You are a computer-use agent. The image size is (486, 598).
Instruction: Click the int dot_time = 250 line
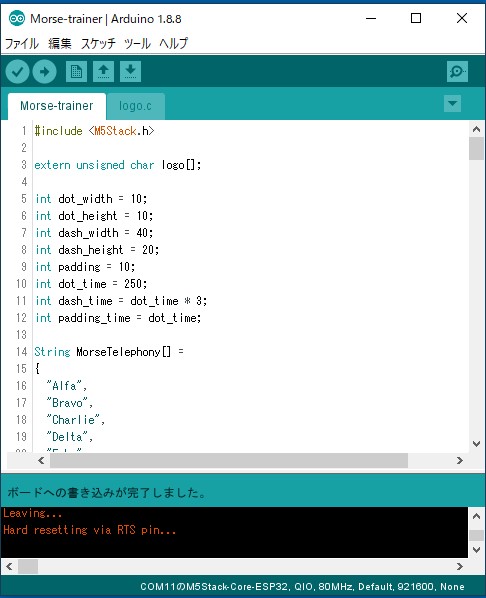coord(91,284)
